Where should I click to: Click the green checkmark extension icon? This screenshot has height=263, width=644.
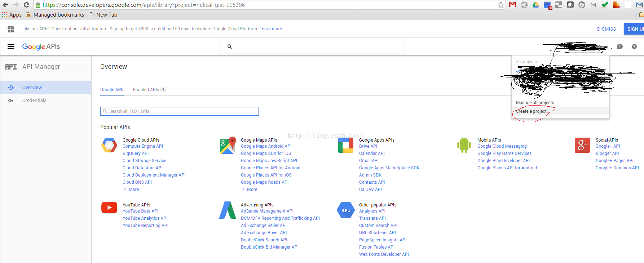[x=605, y=5]
